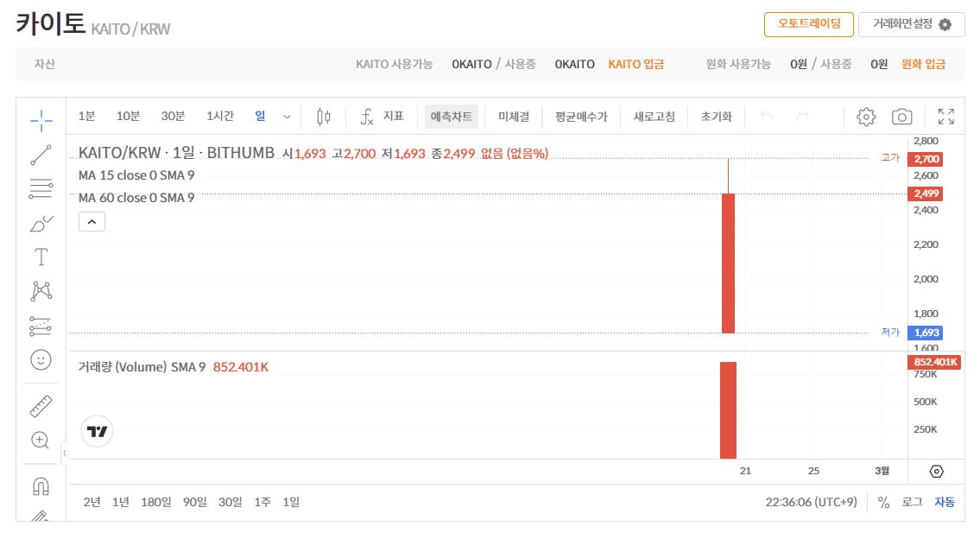The width and height of the screenshot is (980, 533).
Task: Click the TradingView logo
Action: tap(97, 431)
